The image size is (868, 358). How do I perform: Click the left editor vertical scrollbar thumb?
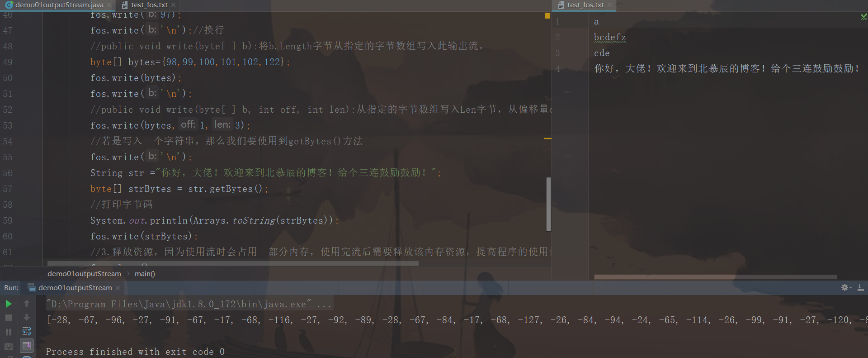point(548,204)
